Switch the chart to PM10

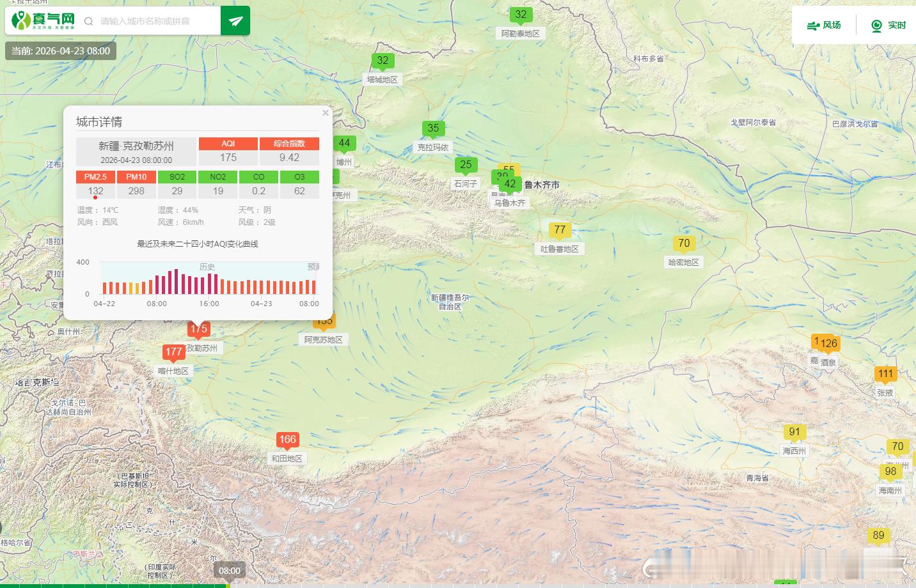click(x=136, y=177)
